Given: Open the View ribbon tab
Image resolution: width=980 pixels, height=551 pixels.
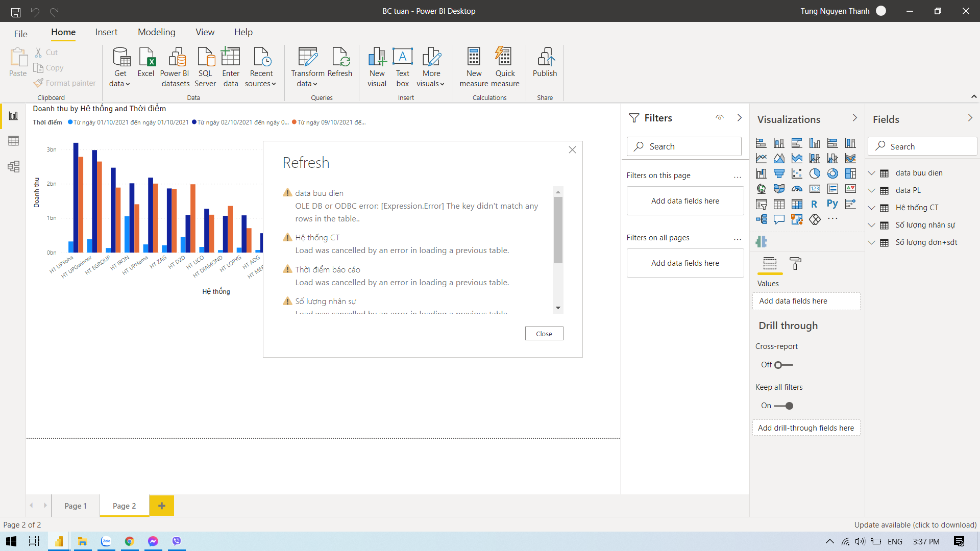Looking at the screenshot, I should pos(205,32).
